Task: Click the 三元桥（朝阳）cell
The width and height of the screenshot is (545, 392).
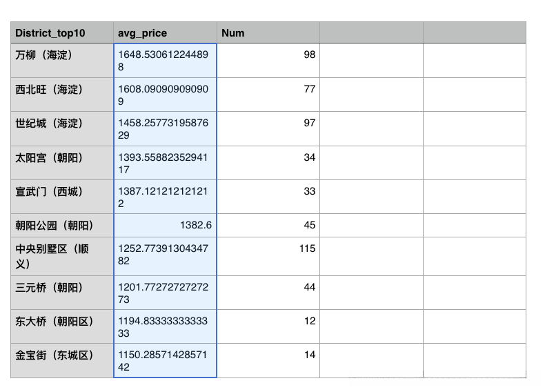Action: click(x=62, y=293)
